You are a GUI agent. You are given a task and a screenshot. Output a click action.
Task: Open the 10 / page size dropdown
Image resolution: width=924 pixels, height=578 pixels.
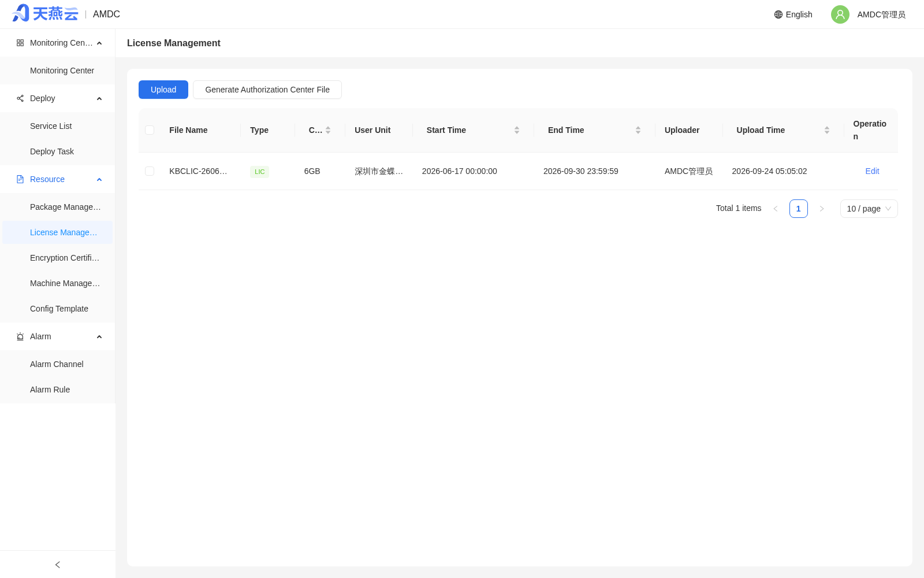coord(869,209)
